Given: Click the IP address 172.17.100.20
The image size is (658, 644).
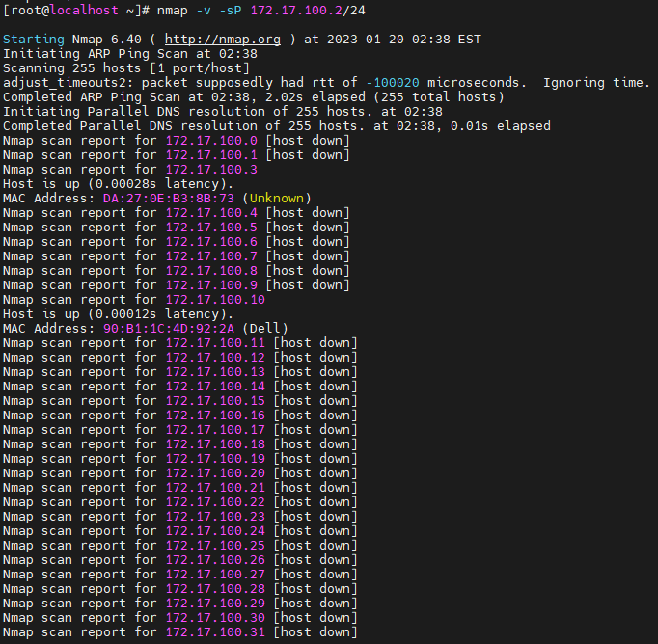Looking at the screenshot, I should [x=214, y=473].
